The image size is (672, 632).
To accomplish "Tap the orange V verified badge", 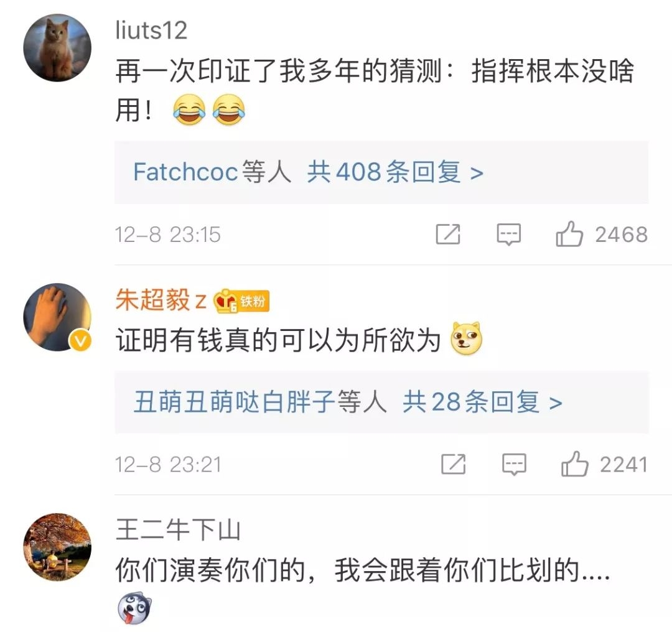I will [x=80, y=342].
